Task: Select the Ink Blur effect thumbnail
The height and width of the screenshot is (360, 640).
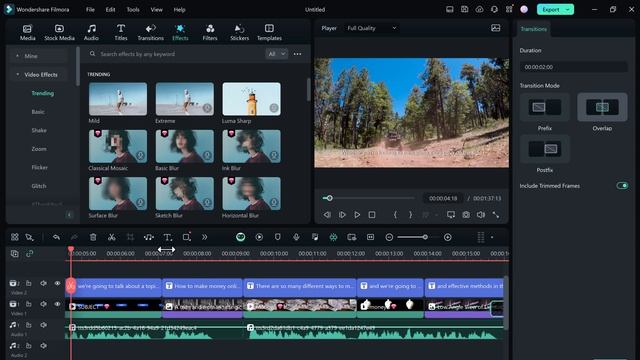Action: [251, 146]
